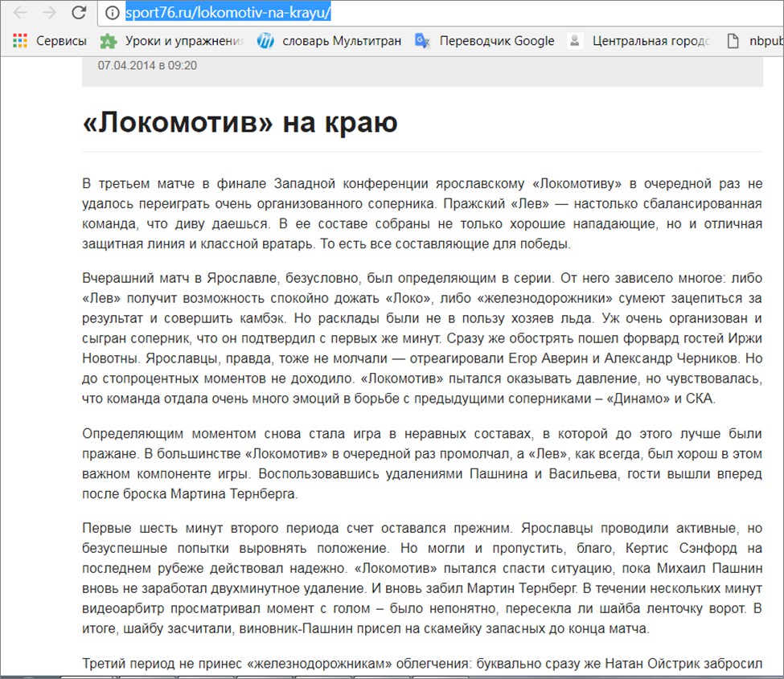Click paragraph starting Вчерашний матч в Ярославле
Image resolution: width=784 pixels, height=679 pixels.
click(x=422, y=338)
